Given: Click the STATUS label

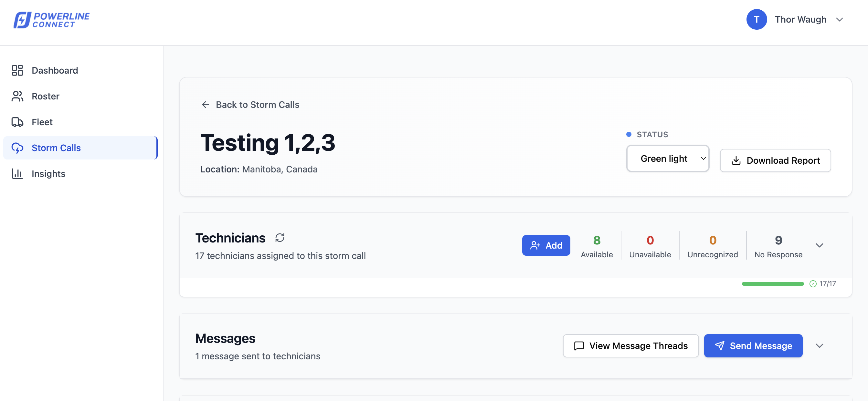Looking at the screenshot, I should [652, 134].
